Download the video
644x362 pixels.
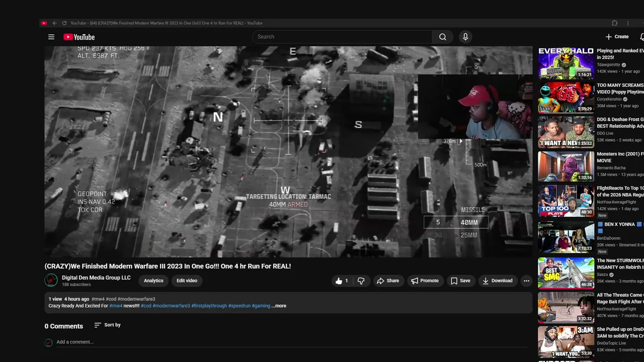point(497,281)
